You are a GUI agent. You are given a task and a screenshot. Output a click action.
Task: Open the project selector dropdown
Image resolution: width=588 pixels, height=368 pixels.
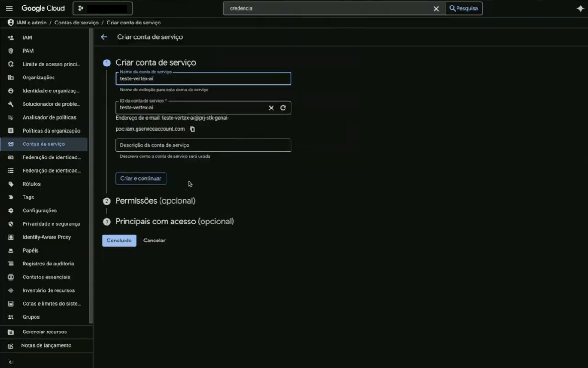pos(102,8)
